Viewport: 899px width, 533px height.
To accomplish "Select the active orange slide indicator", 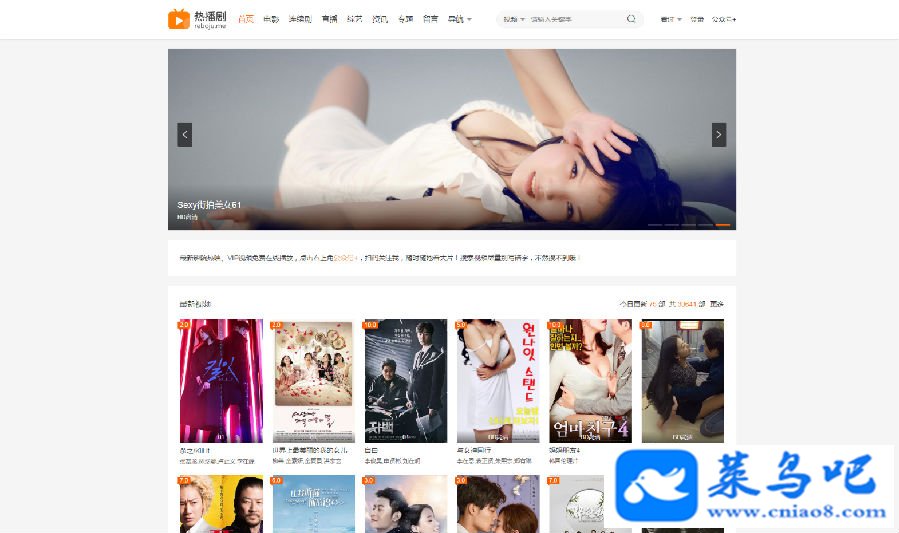I will (x=722, y=225).
